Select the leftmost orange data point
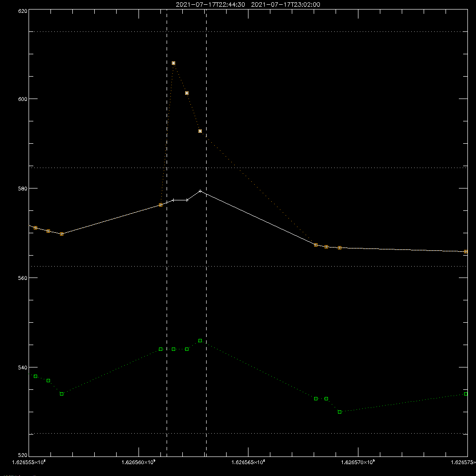The image size is (476, 476). (36, 228)
